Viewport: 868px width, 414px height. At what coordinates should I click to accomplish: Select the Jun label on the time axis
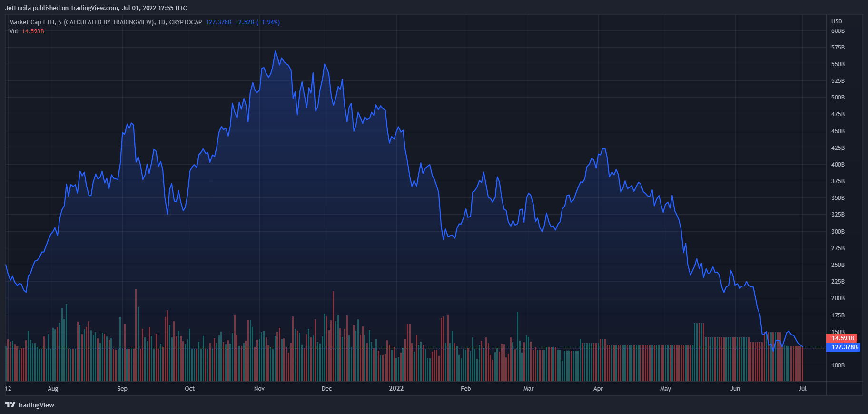point(735,389)
